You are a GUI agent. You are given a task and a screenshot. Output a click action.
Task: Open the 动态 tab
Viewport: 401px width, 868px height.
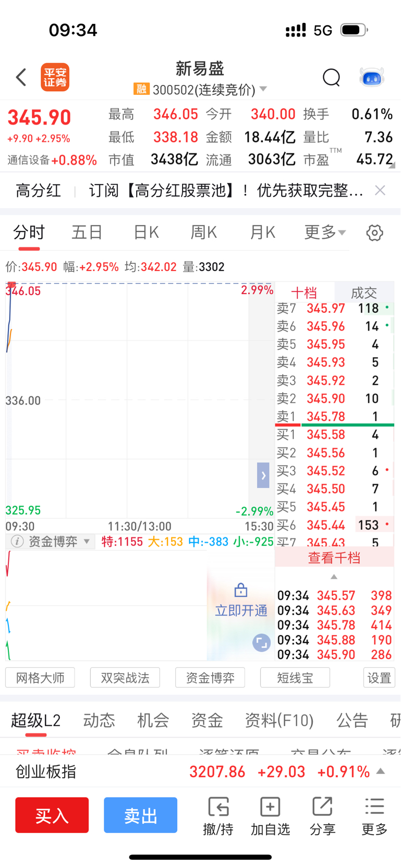99,720
